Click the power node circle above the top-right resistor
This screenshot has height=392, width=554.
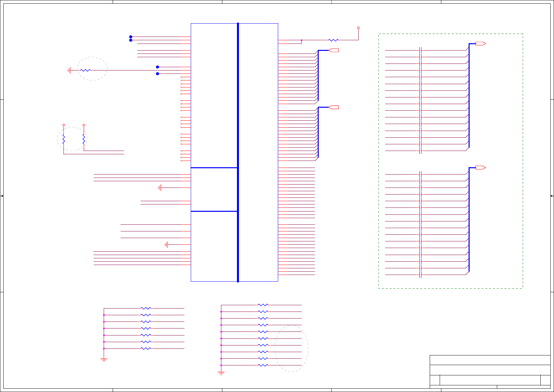(x=358, y=28)
